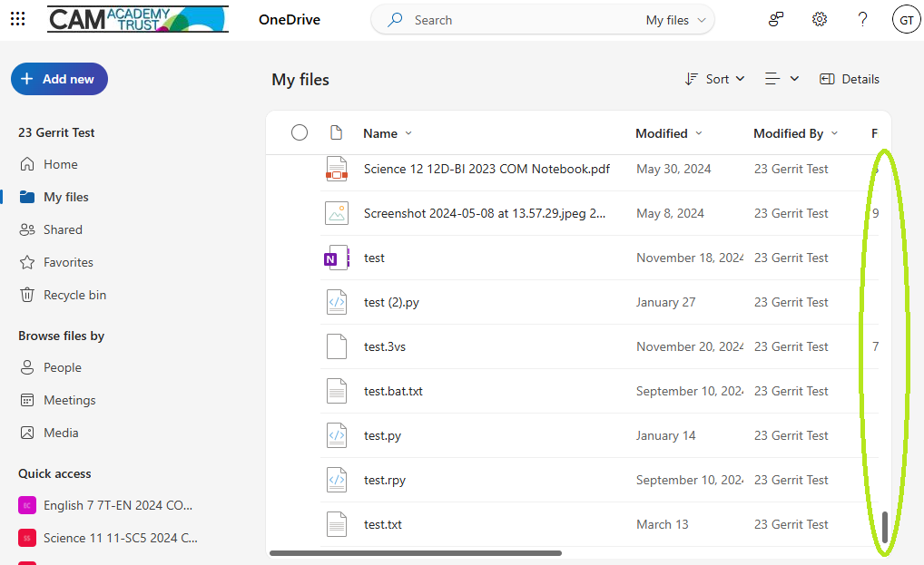This screenshot has width=924, height=565.
Task: Click the horizontal scrollbar at the bottom
Action: tap(416, 553)
